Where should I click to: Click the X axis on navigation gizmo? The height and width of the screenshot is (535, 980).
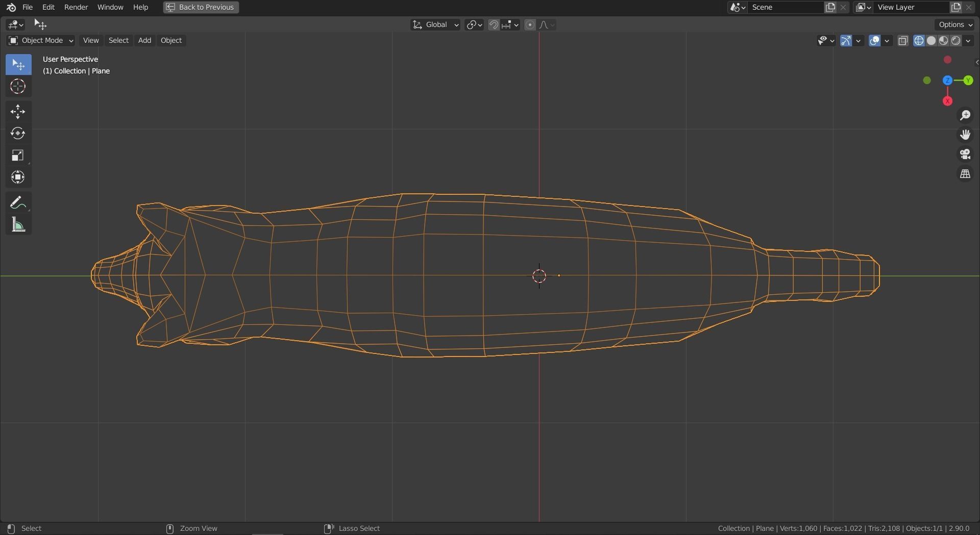coord(947,101)
